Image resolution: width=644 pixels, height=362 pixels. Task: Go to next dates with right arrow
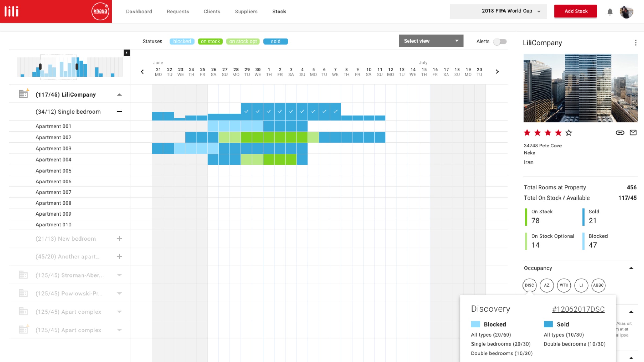tap(497, 72)
